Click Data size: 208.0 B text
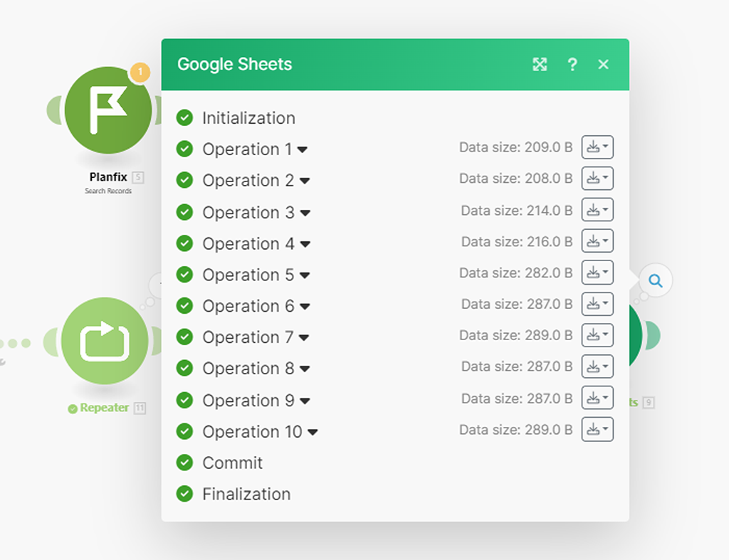The image size is (729, 560). click(x=515, y=179)
